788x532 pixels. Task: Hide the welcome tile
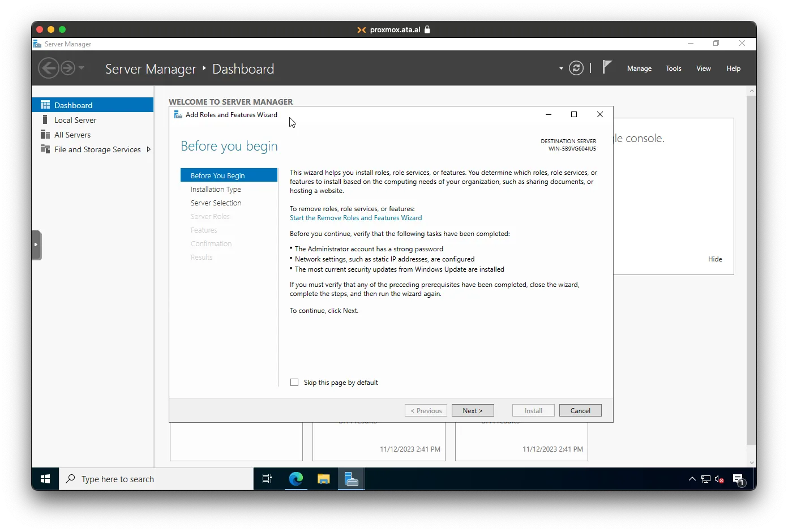coord(715,259)
